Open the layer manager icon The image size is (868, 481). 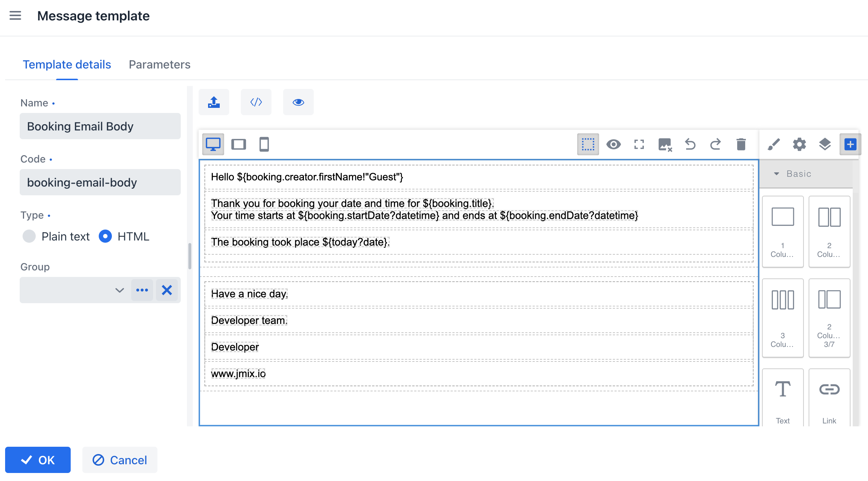[825, 144]
